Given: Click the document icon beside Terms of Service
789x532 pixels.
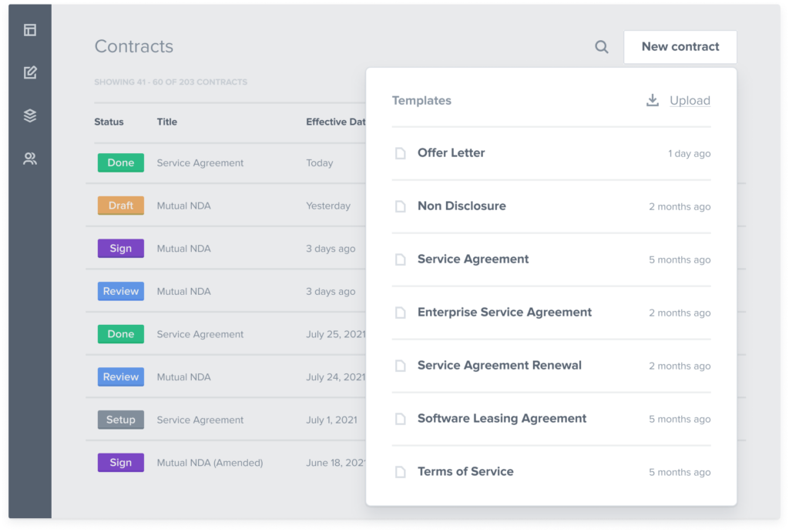Looking at the screenshot, I should pyautogui.click(x=401, y=471).
